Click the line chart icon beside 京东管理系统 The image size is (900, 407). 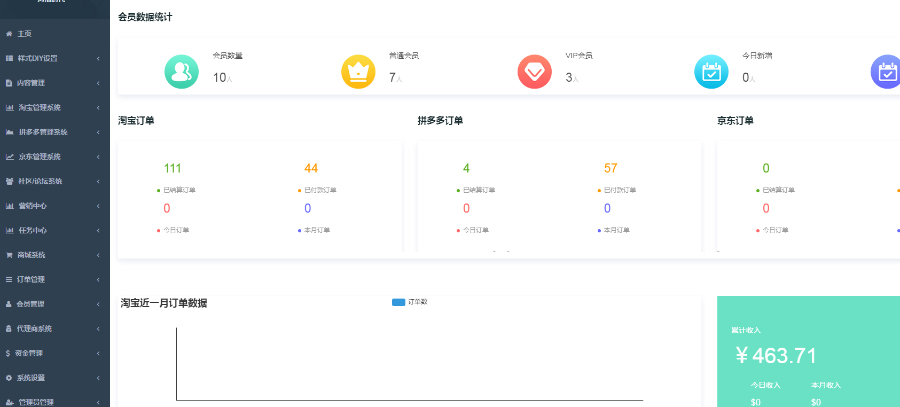coord(9,157)
